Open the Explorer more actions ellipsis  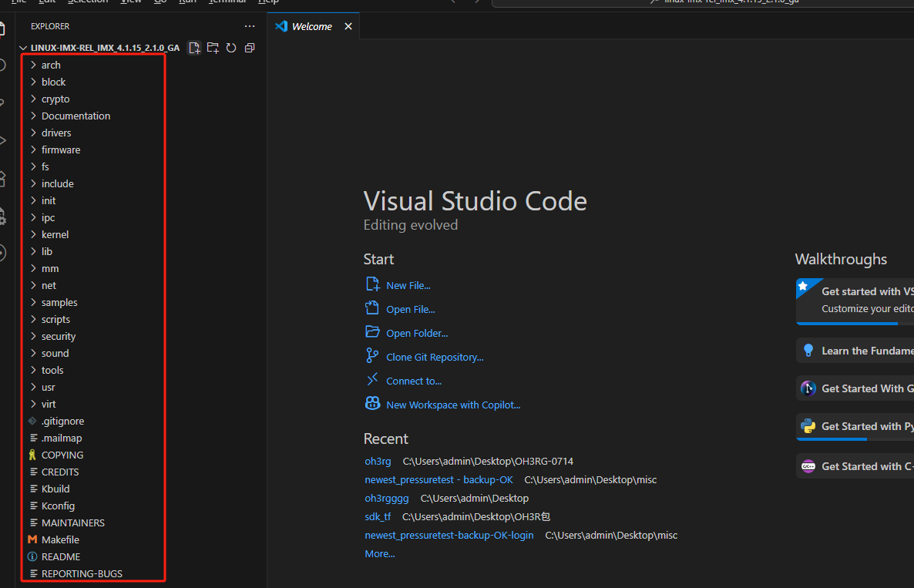(250, 26)
